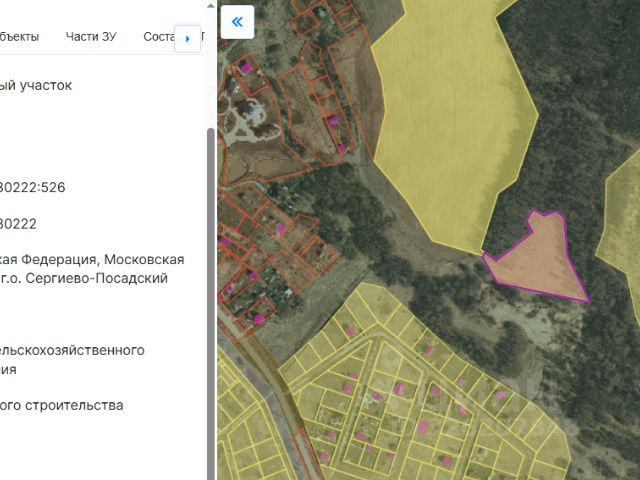Select permitted use text "строительства"
Viewport: 640px width, 480px height.
[x=74, y=405]
